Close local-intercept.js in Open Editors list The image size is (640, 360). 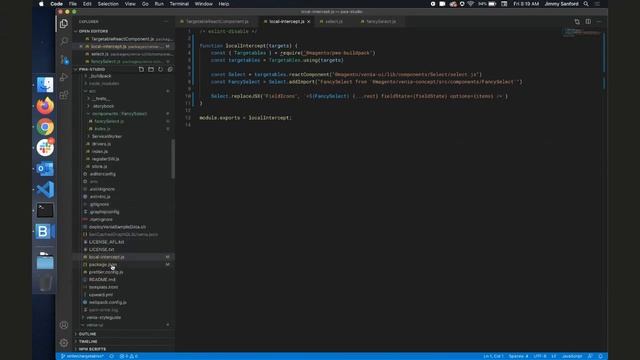pyautogui.click(x=81, y=47)
